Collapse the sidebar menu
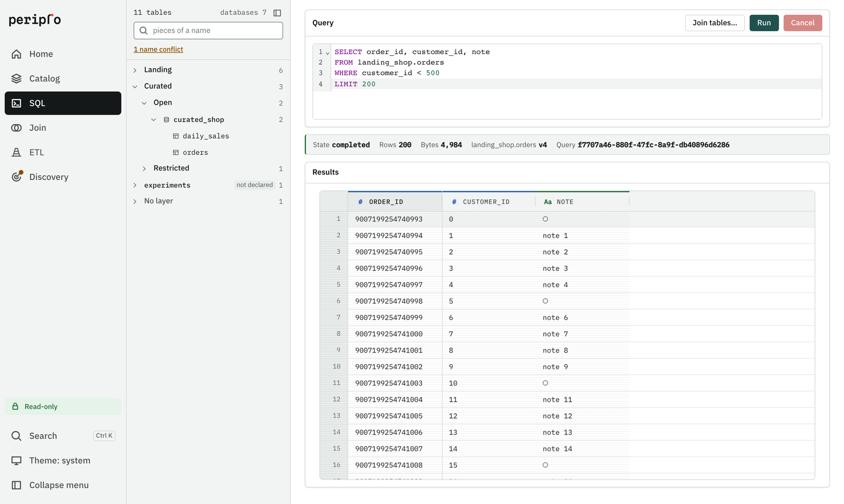Screen dimensions: 844x504 [63, 485]
